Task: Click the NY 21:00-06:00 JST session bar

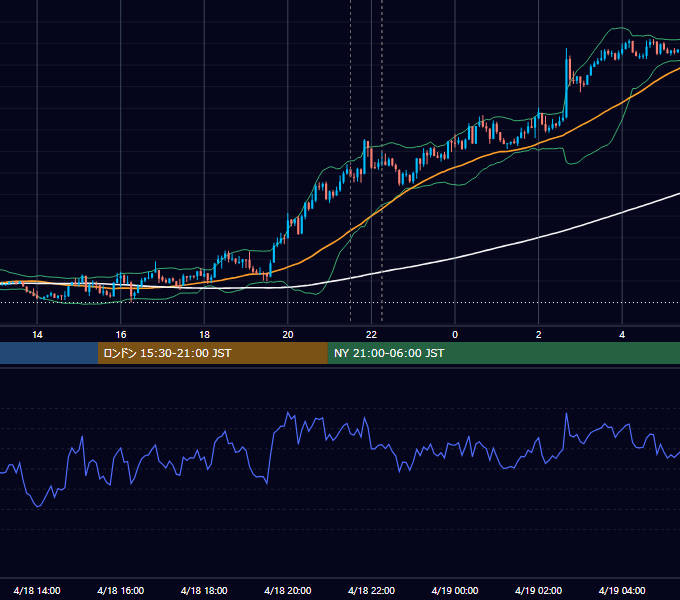Action: coord(503,353)
